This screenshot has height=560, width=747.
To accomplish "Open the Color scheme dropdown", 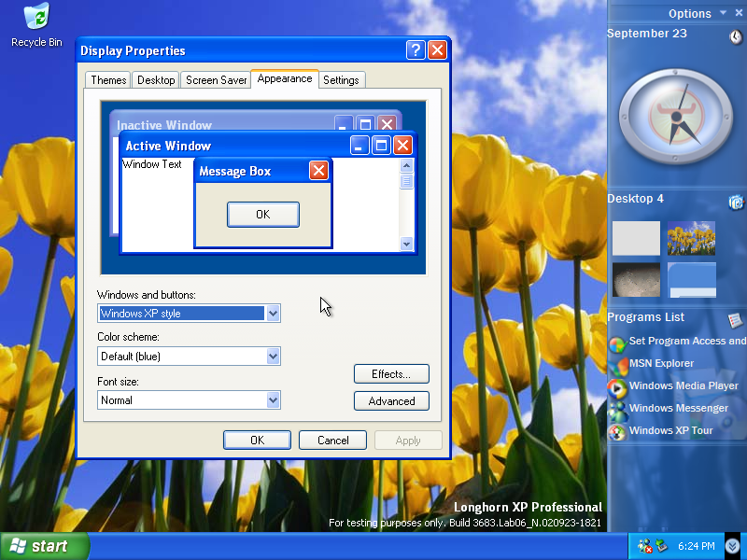I will [273, 356].
